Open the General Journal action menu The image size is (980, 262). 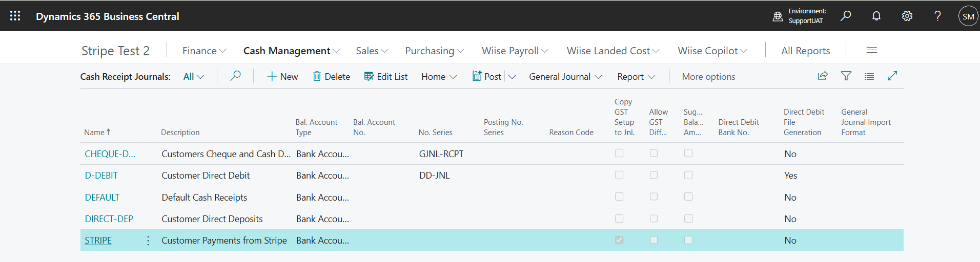click(565, 77)
